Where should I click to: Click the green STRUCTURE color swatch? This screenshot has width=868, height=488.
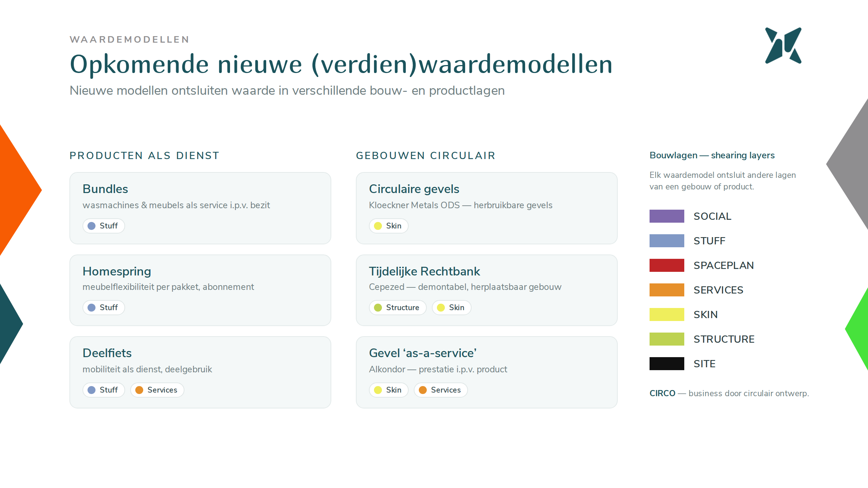point(667,339)
